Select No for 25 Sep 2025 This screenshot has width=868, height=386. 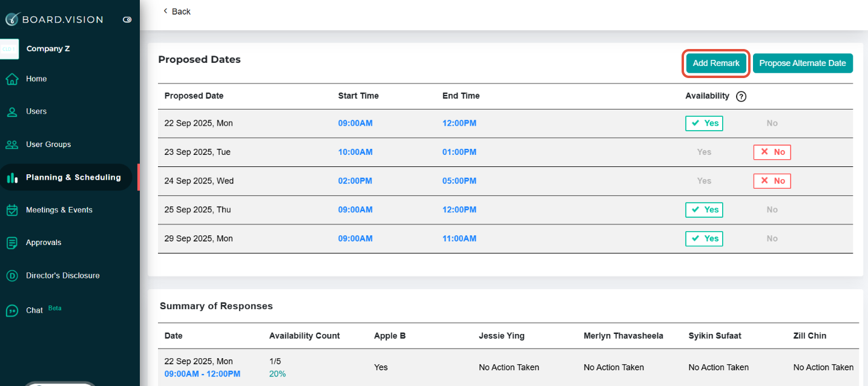(772, 210)
